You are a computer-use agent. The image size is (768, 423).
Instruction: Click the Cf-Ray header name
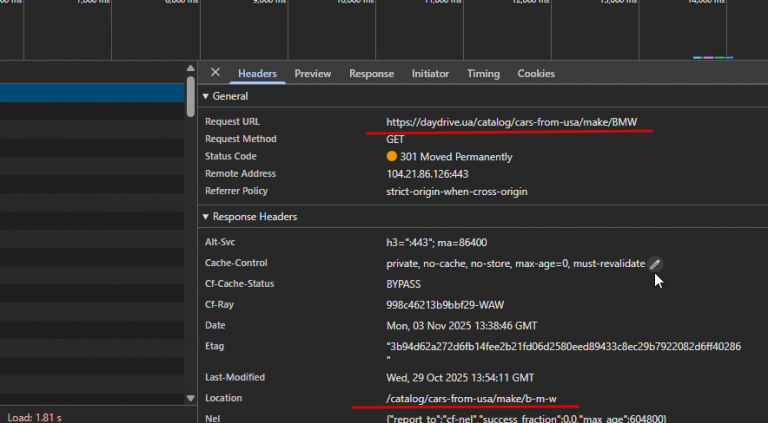(219, 304)
